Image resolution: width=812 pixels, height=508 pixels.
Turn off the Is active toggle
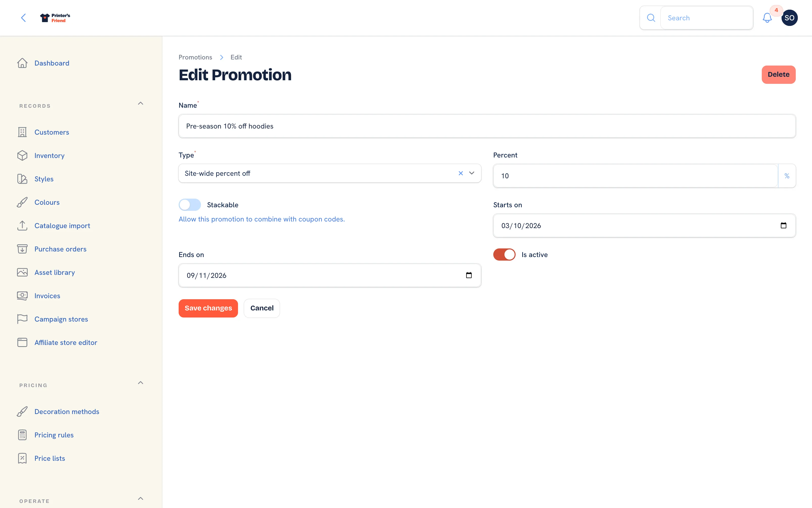click(504, 254)
